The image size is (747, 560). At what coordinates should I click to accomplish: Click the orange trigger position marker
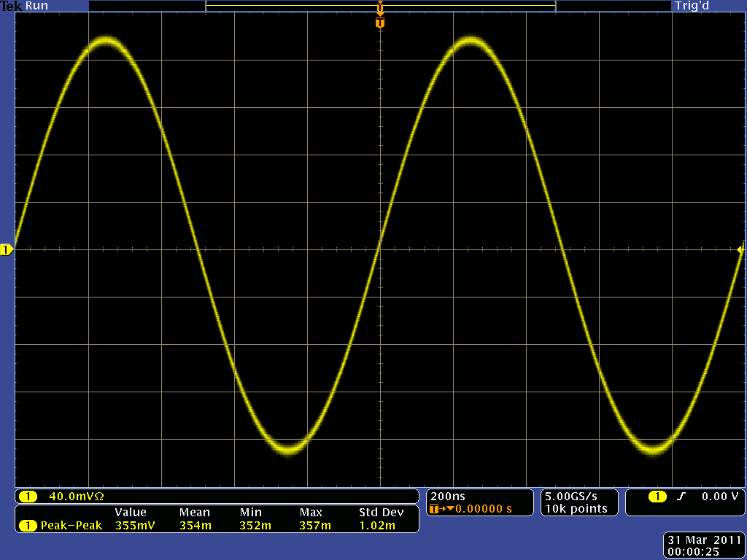pos(379,22)
